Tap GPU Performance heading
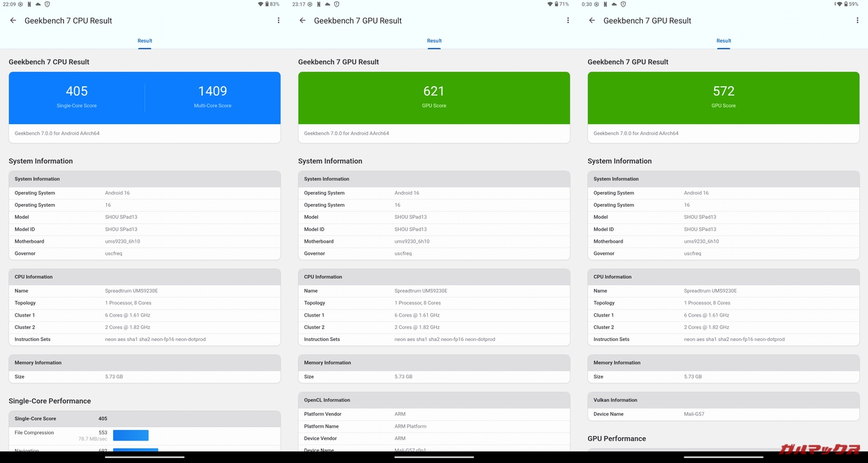Viewport: 868px width, 463px height. pyautogui.click(x=616, y=439)
